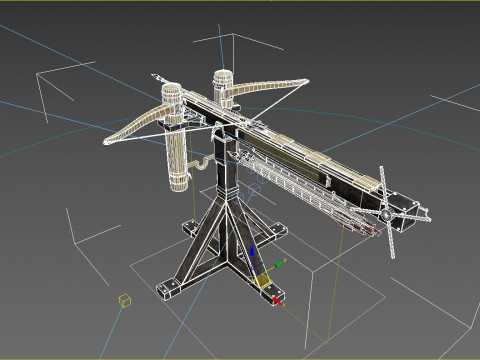Select the front-left foot of stand
480x360 pixels.
(x=168, y=289)
